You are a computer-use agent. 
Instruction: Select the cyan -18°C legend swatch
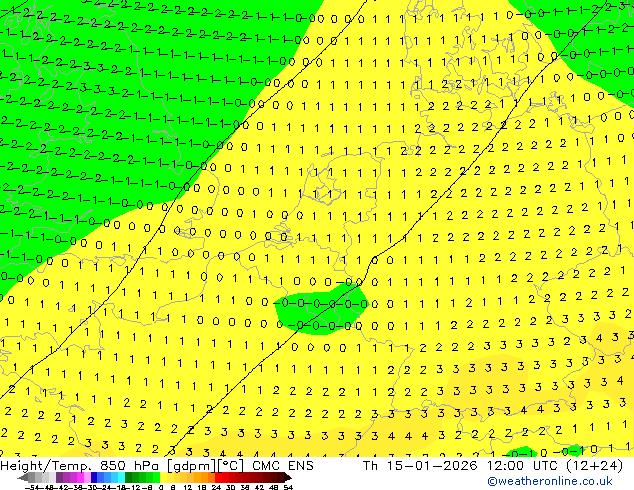(x=121, y=477)
